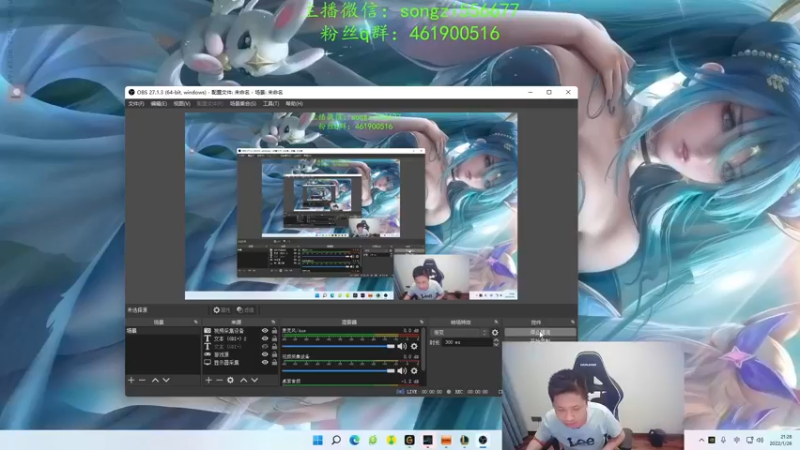Open League of Legends taskbar icon
The height and width of the screenshot is (450, 800).
pos(464,440)
